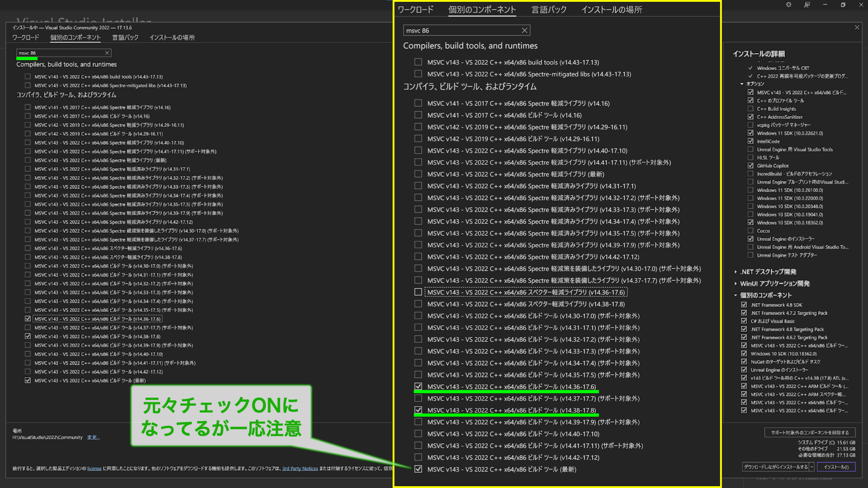Open the install mode dropdown arrow
Screen dimensions: 868x488
click(x=812, y=467)
